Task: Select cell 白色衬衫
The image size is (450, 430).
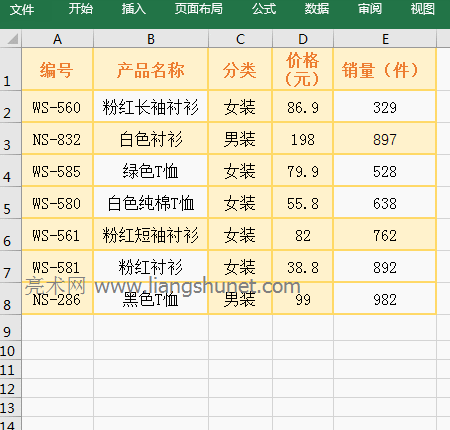Action: pos(151,139)
